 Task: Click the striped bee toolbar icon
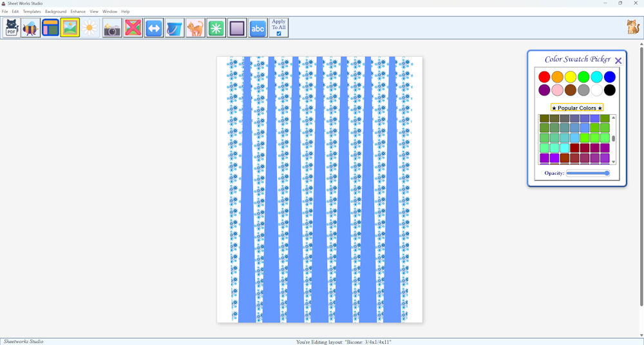pos(30,28)
